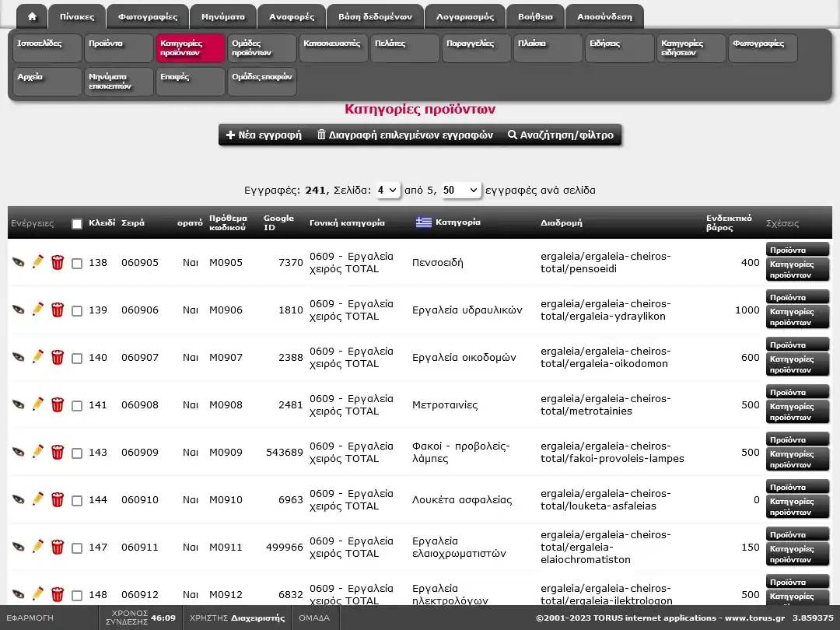Delete record 144 with the trash icon
The height and width of the screenshot is (630, 840).
point(58,500)
